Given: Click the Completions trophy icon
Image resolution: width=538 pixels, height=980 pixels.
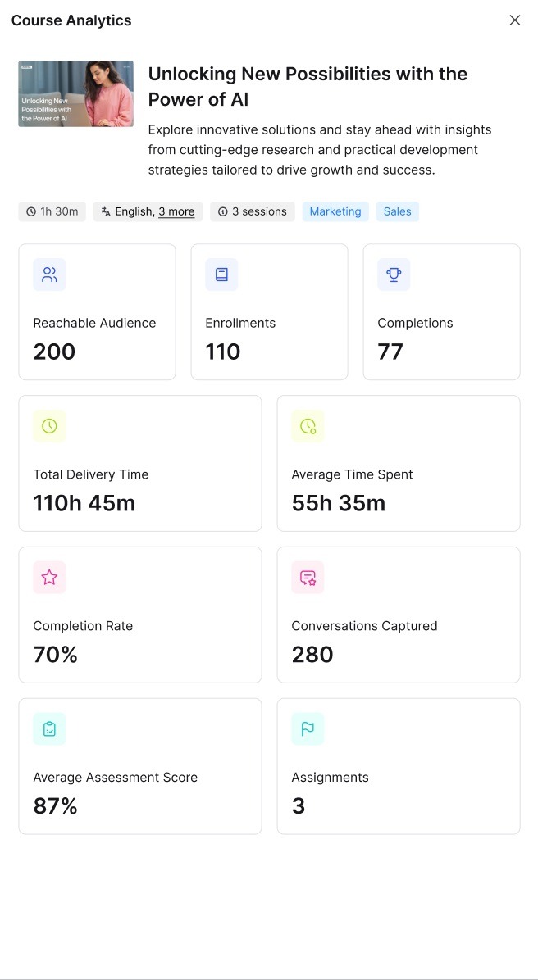Looking at the screenshot, I should (394, 274).
